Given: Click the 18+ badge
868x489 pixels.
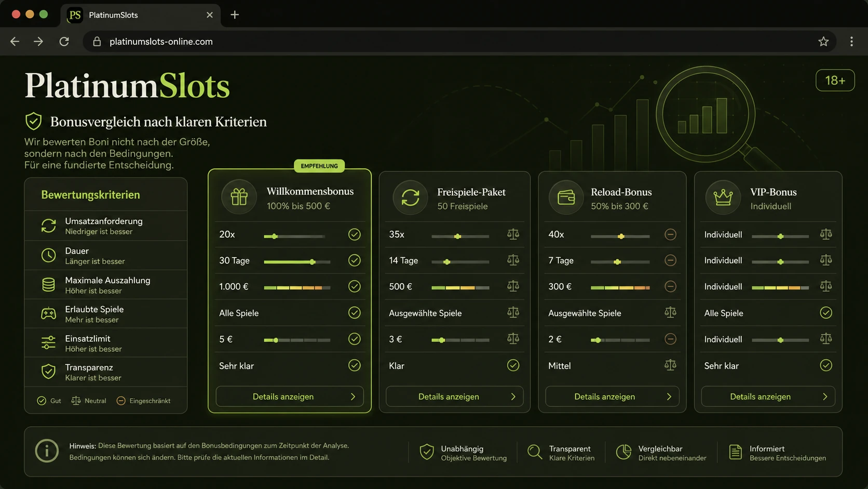Looking at the screenshot, I should (835, 81).
